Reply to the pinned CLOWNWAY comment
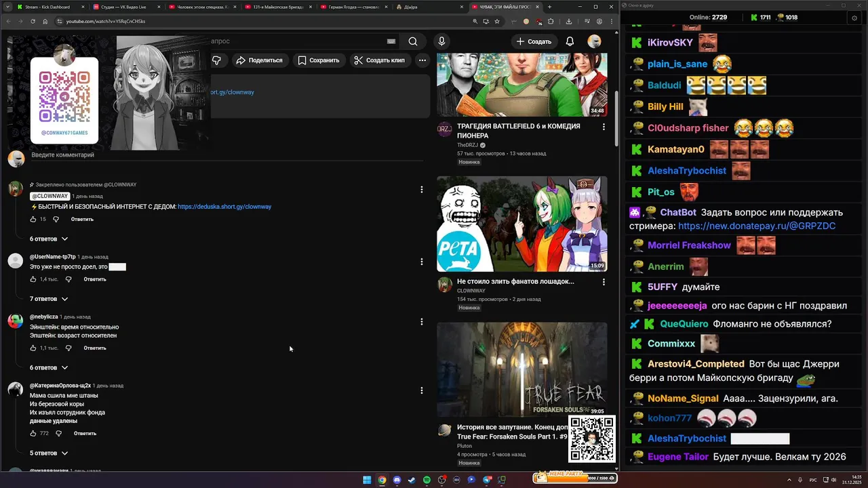 click(82, 219)
